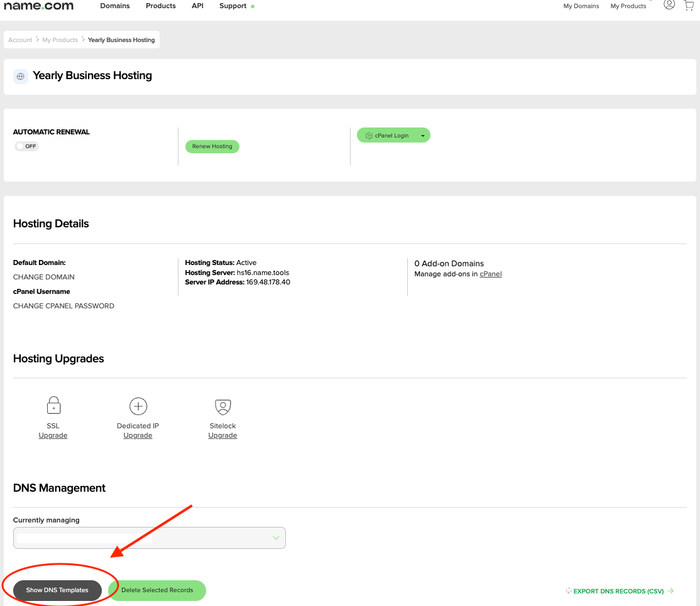This screenshot has width=700, height=606.
Task: Click the user account profile icon
Action: coord(669,5)
